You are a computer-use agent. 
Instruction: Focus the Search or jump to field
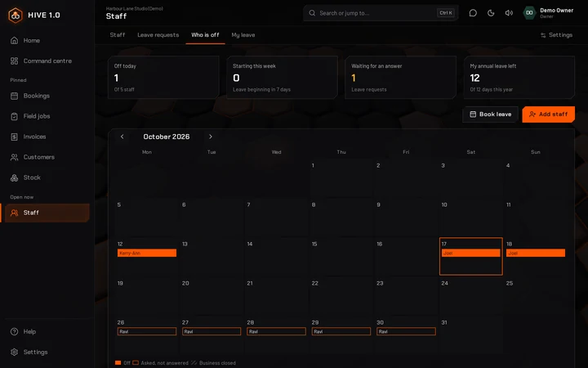tap(381, 13)
